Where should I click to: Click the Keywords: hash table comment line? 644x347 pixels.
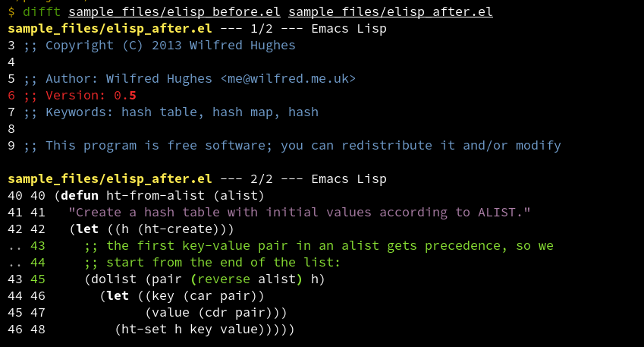171,112
